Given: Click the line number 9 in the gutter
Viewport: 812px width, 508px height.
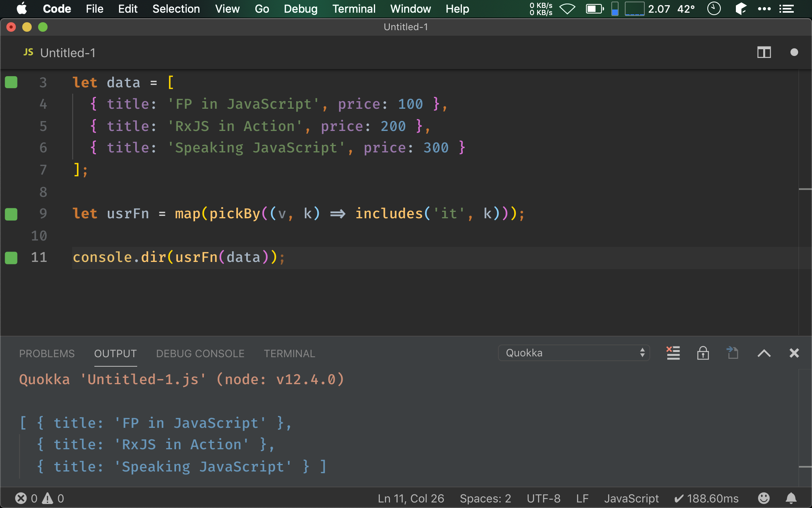Looking at the screenshot, I should (x=43, y=214).
